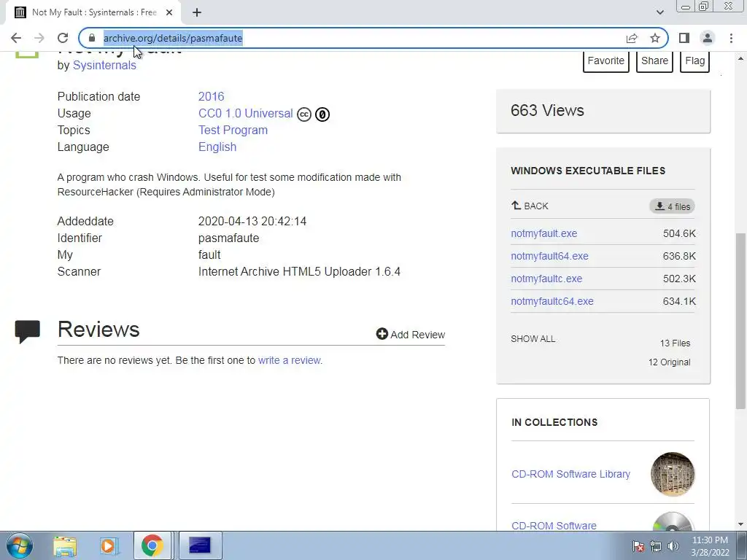Close the Not My Fault tab

169,12
